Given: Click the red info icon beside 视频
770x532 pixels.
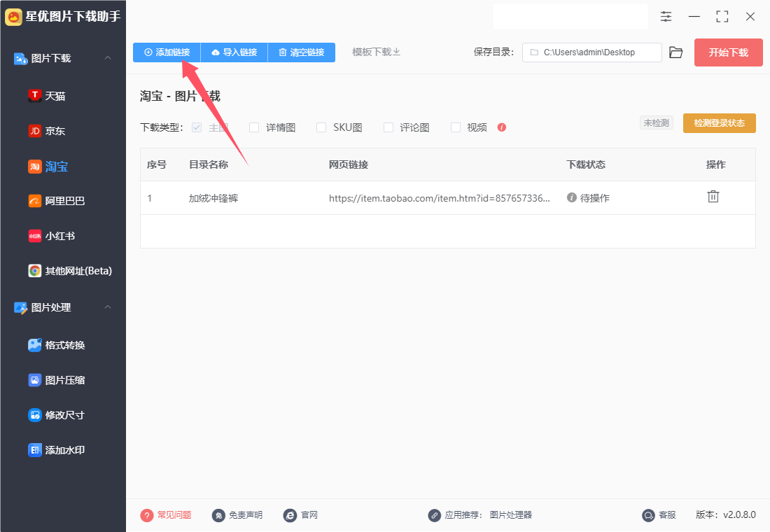Looking at the screenshot, I should [x=501, y=127].
